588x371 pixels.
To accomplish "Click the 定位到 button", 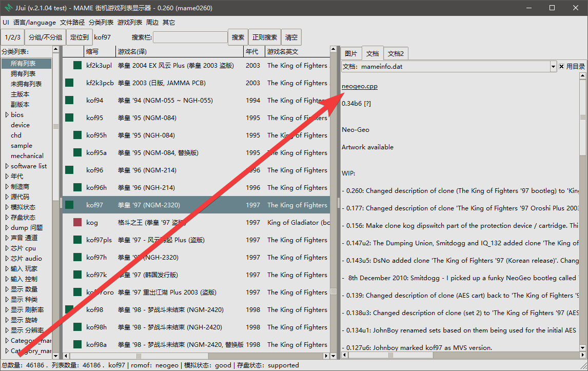I will pos(80,37).
